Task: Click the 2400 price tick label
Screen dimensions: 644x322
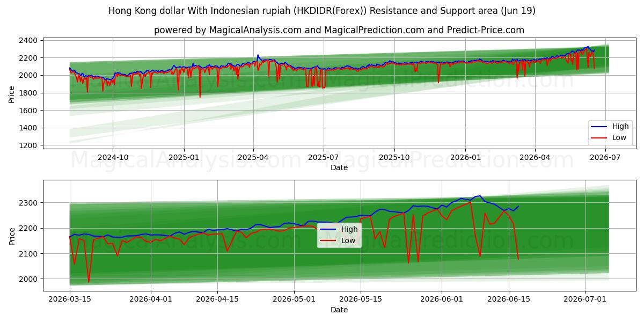Action: pyautogui.click(x=28, y=41)
